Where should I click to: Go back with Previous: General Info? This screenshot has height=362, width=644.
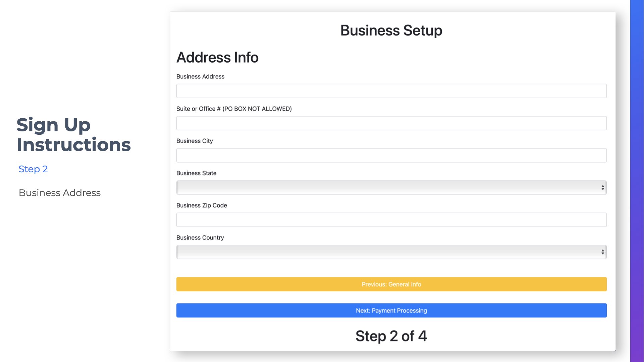[391, 284]
